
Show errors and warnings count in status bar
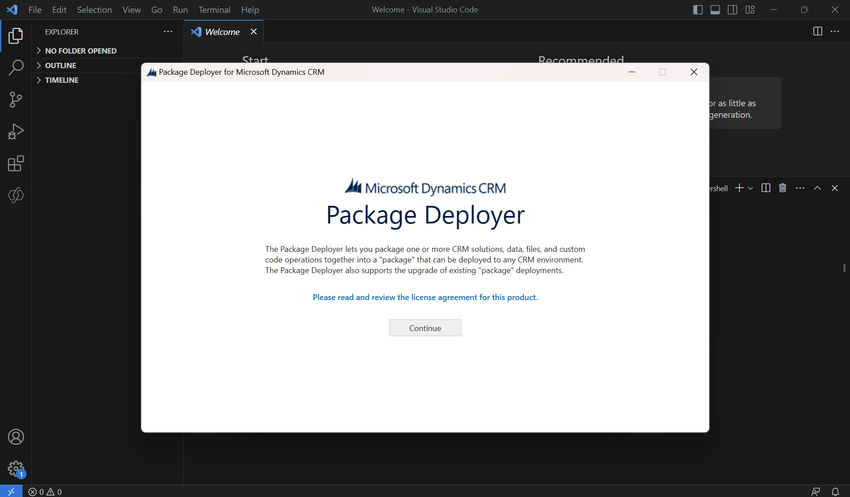pyautogui.click(x=45, y=492)
